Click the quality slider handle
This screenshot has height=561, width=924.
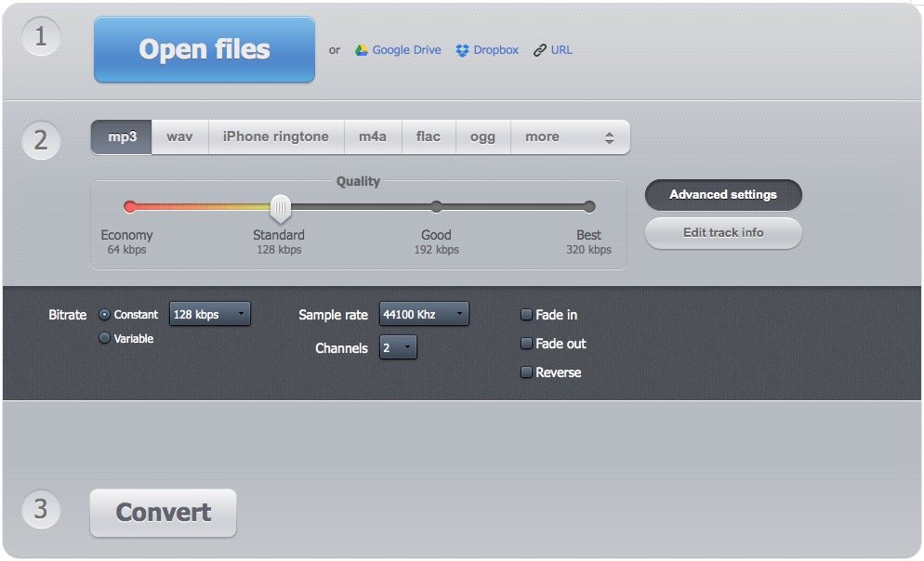[x=281, y=208]
